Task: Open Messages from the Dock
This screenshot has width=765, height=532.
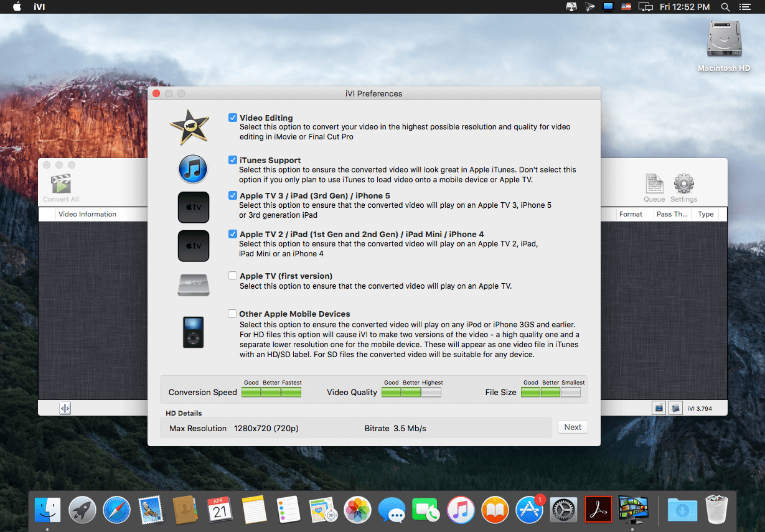Action: 392,510
